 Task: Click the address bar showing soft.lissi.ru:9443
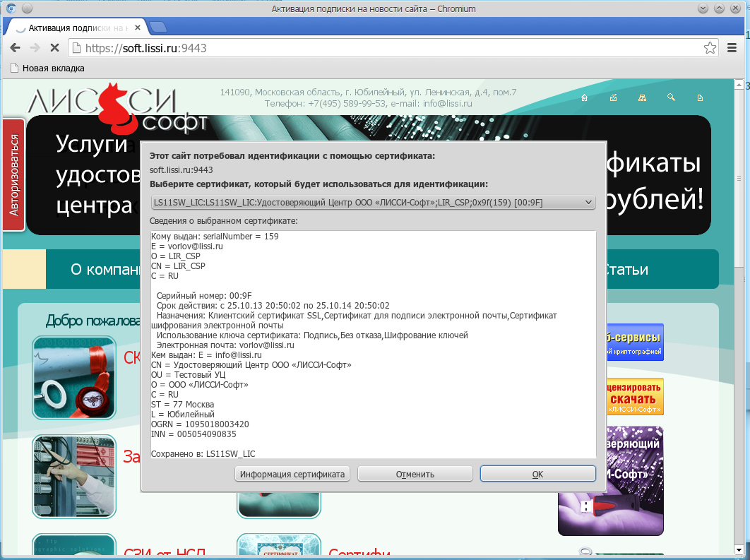pos(388,48)
